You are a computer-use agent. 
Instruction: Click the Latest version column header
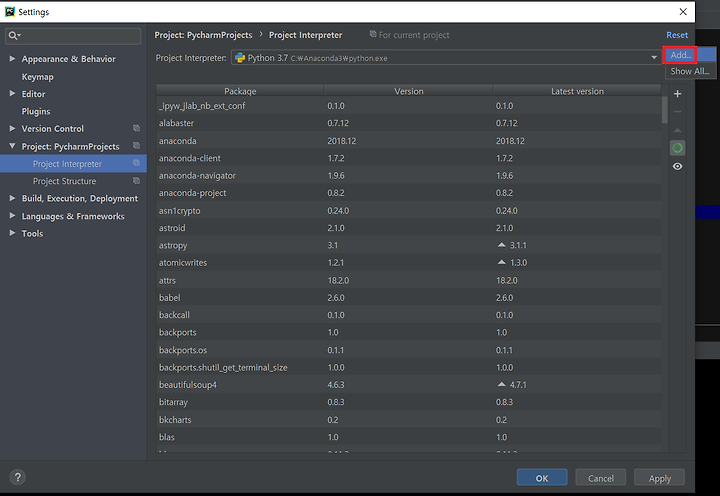pos(577,91)
